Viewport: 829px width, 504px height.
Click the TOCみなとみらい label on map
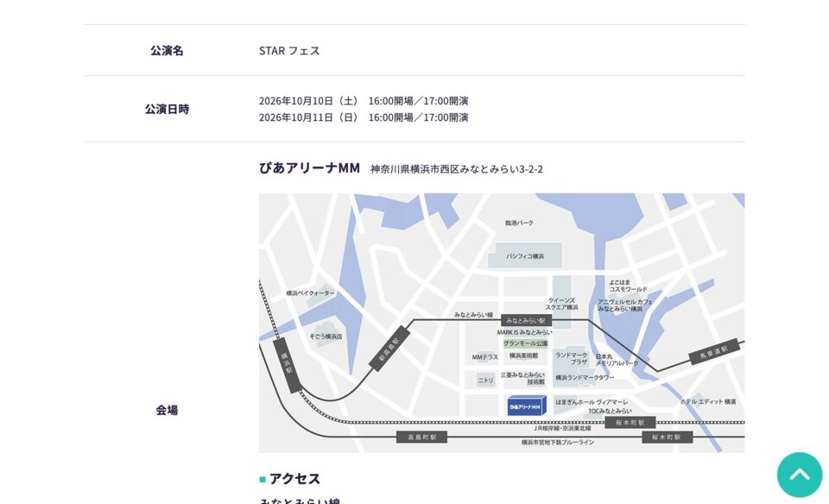(610, 411)
